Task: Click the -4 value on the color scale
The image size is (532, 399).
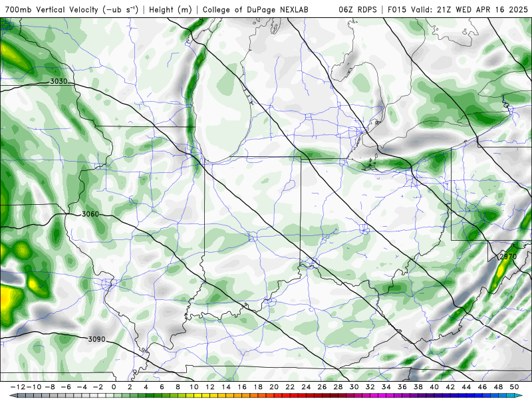Action: 82,387
